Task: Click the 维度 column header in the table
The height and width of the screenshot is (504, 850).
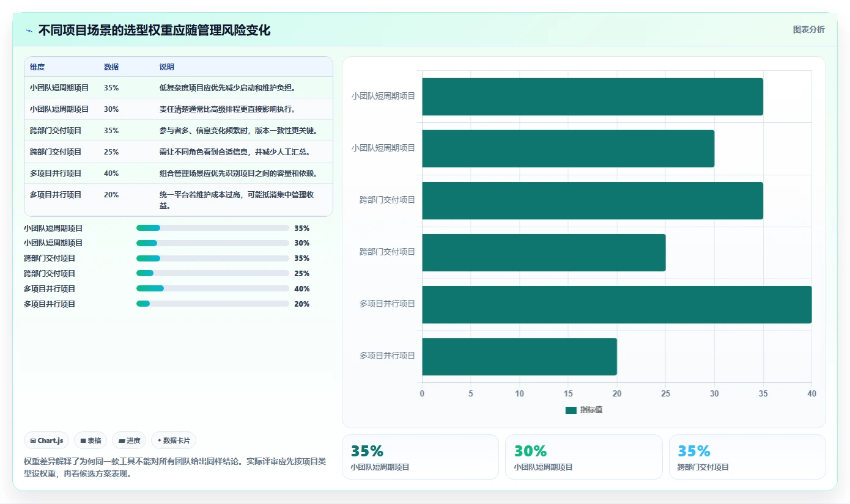Action: 37,67
